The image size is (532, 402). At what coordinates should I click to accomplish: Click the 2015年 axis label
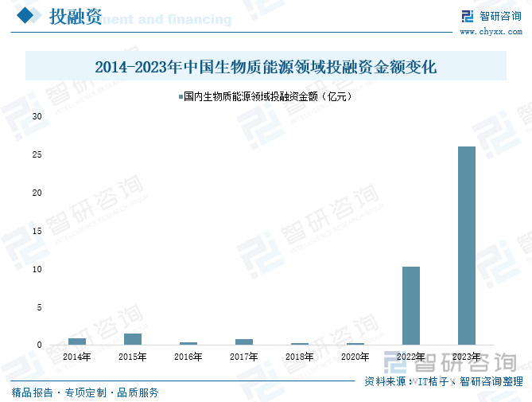[x=132, y=357]
